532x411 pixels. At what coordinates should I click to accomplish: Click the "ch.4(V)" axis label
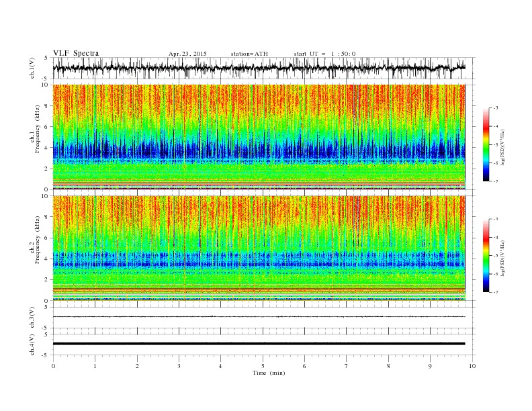coord(32,345)
